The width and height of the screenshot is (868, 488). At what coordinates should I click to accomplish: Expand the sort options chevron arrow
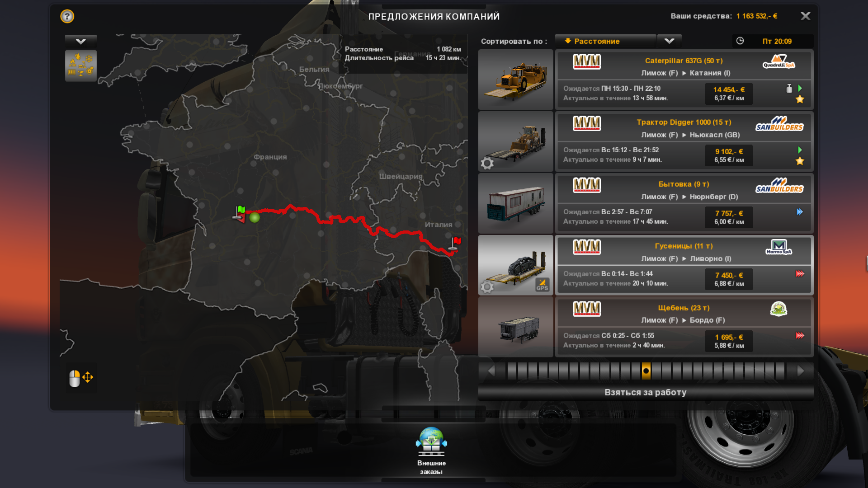670,41
